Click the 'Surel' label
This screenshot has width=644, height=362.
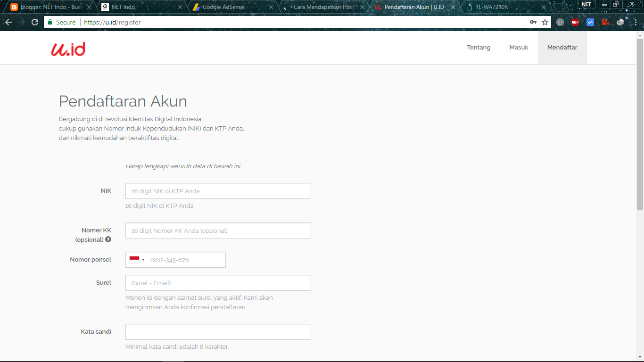click(104, 283)
